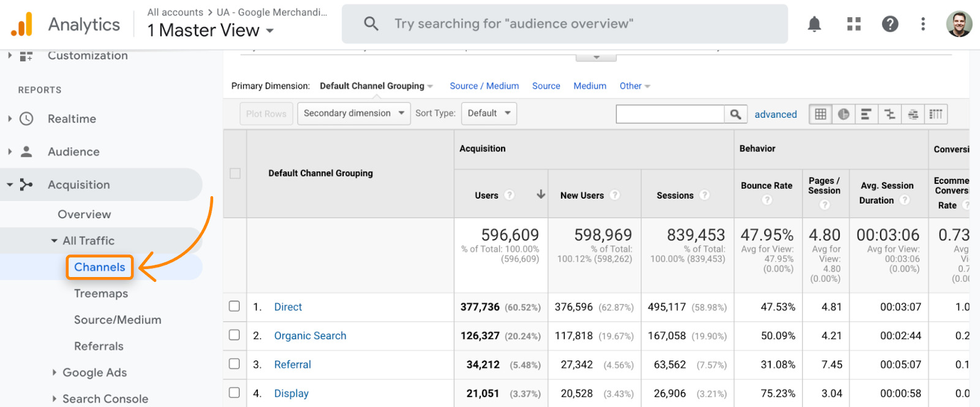This screenshot has width=980, height=407.
Task: Open the Secondary dimension dropdown
Action: 353,113
